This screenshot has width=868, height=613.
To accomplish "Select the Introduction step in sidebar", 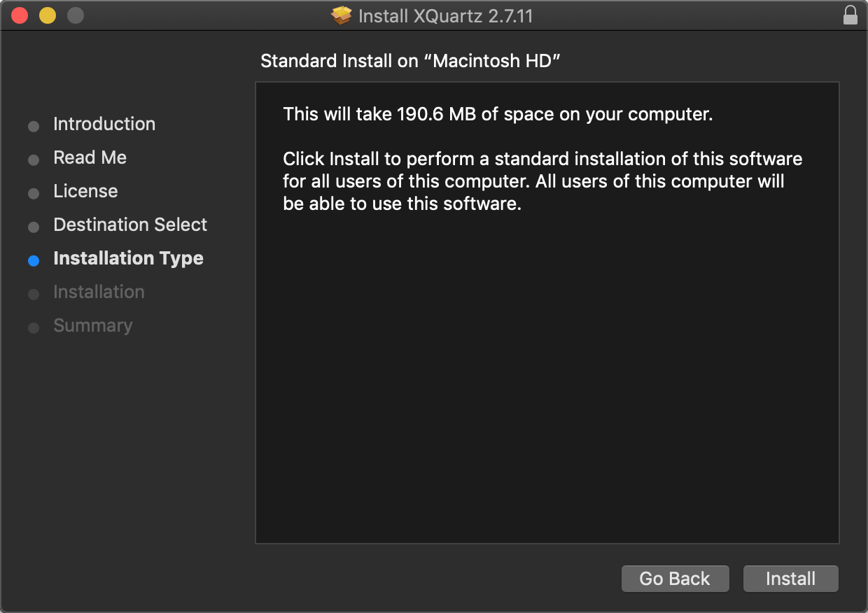I will click(x=104, y=124).
